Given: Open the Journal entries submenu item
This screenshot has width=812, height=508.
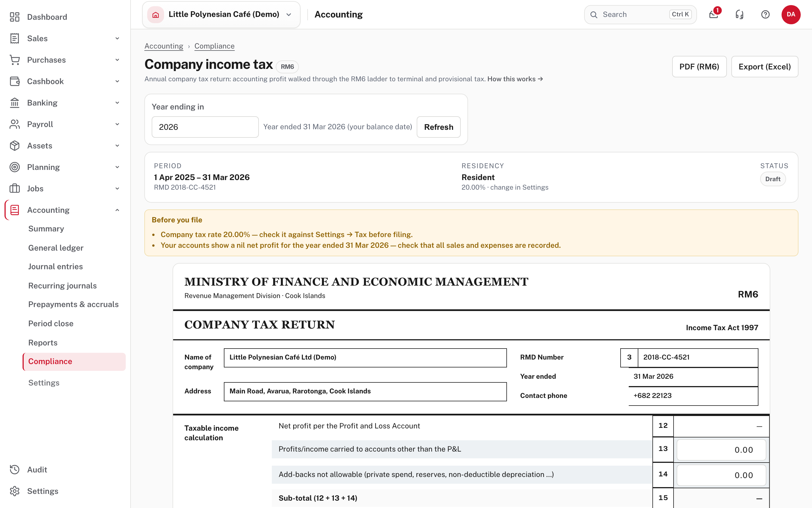Looking at the screenshot, I should pos(55,266).
